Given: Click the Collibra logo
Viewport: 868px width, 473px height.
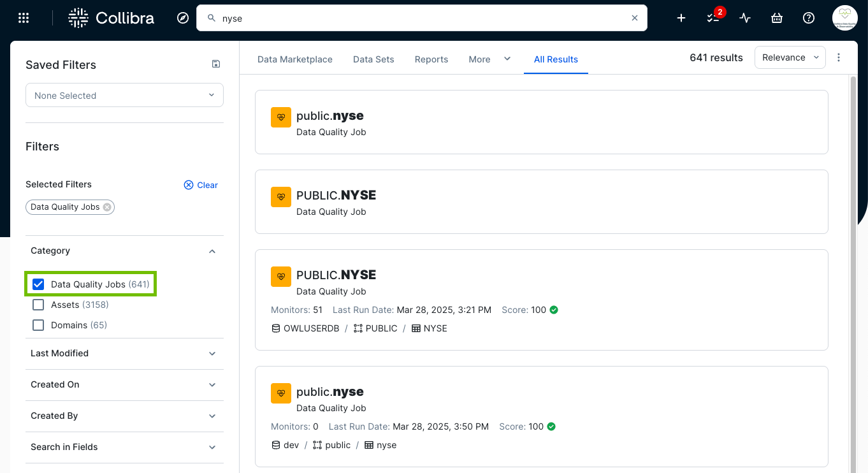Looking at the screenshot, I should point(111,18).
